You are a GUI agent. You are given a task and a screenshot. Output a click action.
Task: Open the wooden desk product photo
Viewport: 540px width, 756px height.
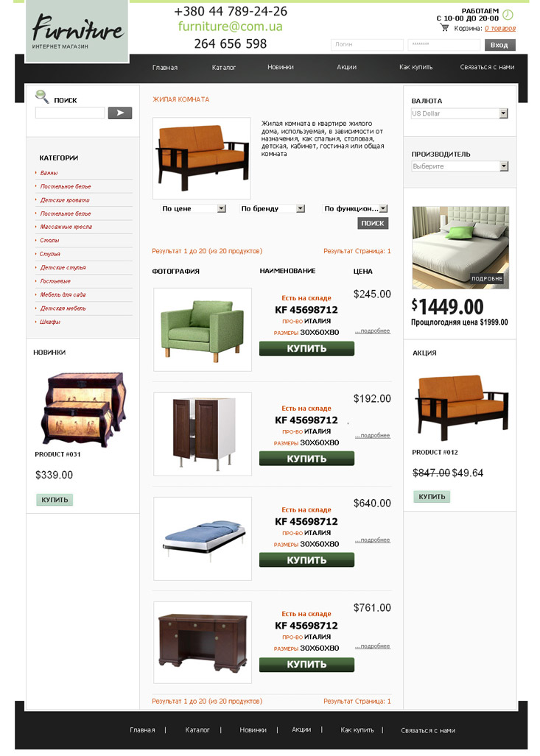point(202,642)
